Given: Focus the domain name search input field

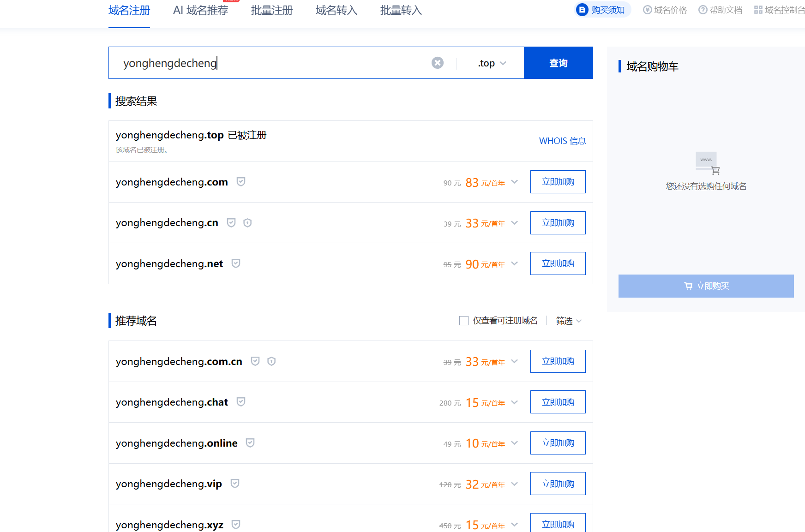Looking at the screenshot, I should coord(272,63).
